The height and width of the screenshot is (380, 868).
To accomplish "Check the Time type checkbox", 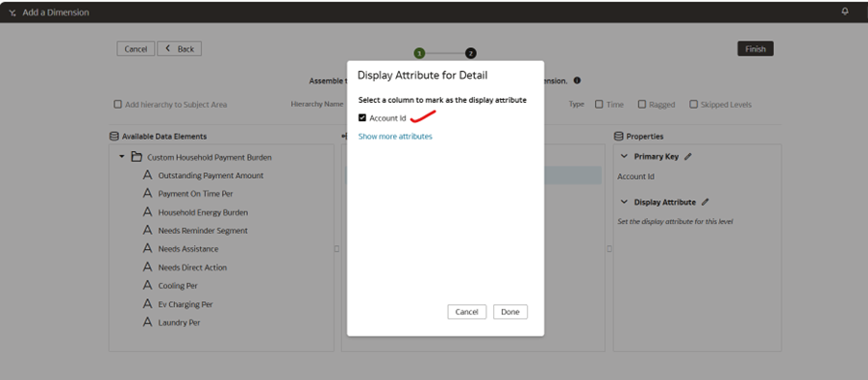I will (x=599, y=104).
